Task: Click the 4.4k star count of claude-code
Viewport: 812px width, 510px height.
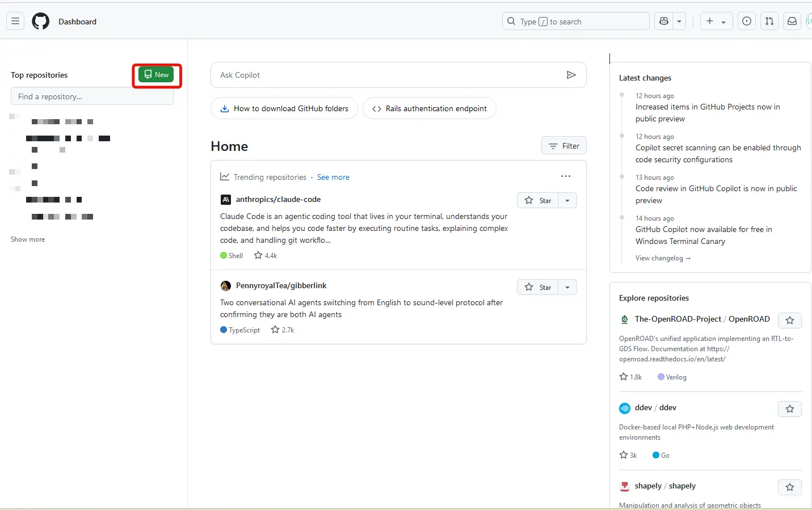Action: (266, 255)
